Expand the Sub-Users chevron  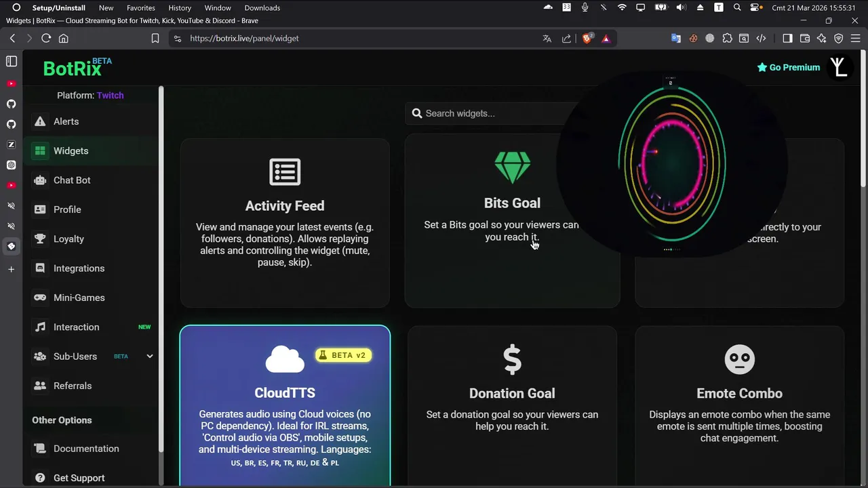click(149, 357)
